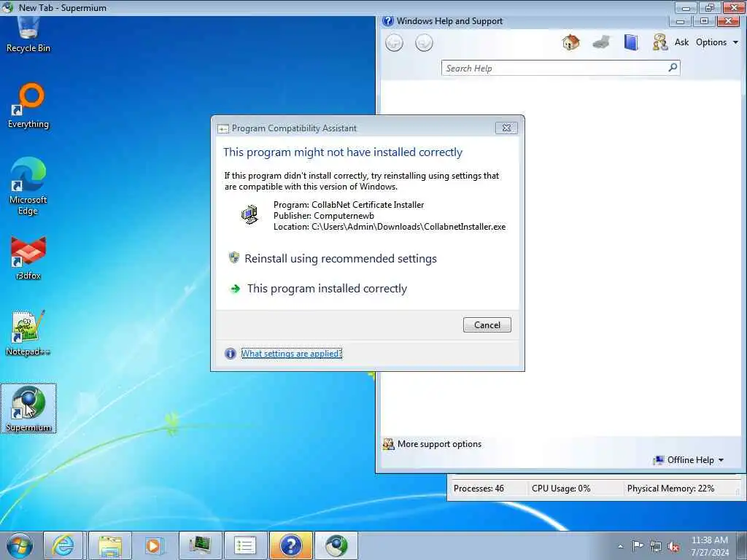This screenshot has width=747, height=560.
Task: Open What settings are applied link
Action: pyautogui.click(x=292, y=354)
